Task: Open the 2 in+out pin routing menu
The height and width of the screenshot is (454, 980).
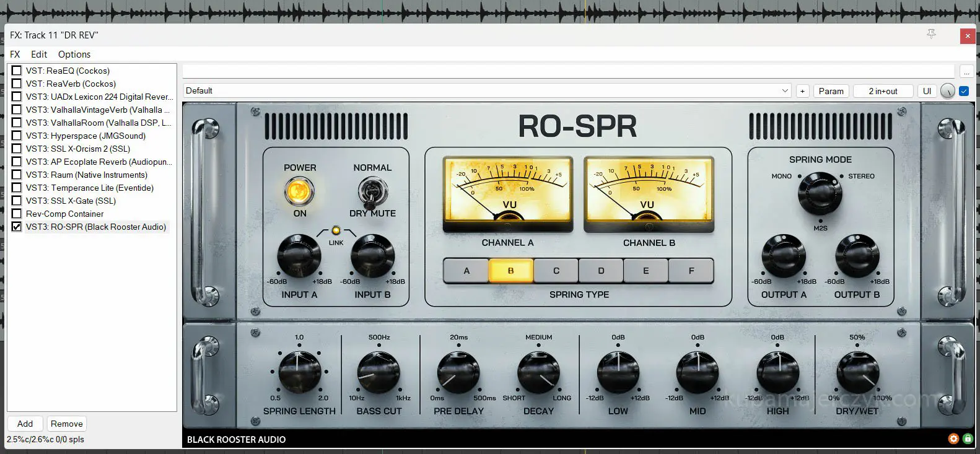Action: click(883, 91)
